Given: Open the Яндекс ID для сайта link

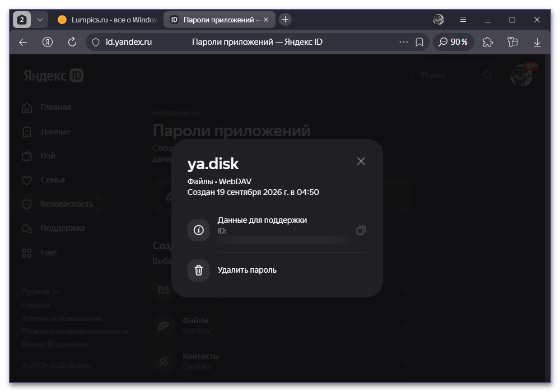Looking at the screenshot, I should pyautogui.click(x=55, y=344).
